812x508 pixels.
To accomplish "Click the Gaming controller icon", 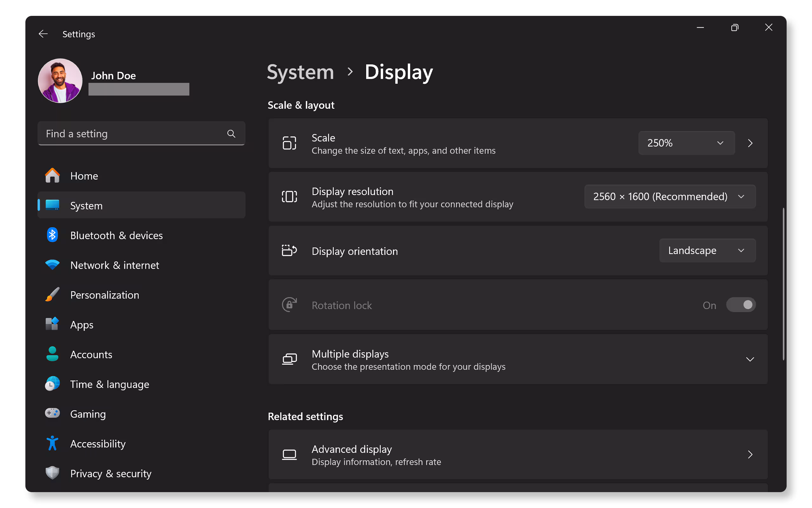I will tap(52, 413).
